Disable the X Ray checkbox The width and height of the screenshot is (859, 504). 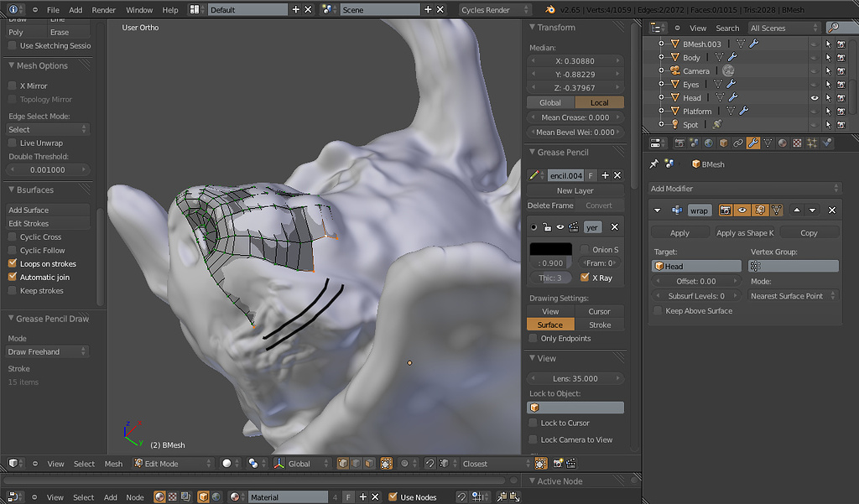pyautogui.click(x=585, y=278)
